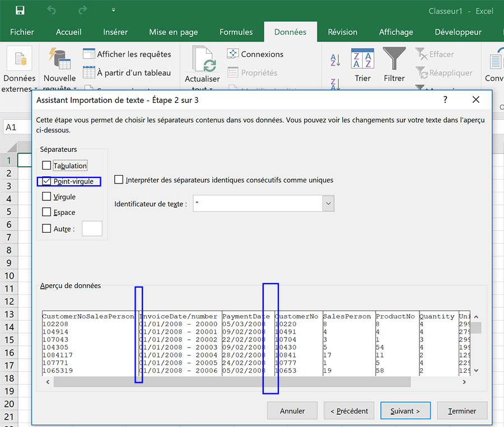Screen dimensions: 504x427
Task: Expand the Quick Access Toolbar customize arrow
Action: coord(114,10)
